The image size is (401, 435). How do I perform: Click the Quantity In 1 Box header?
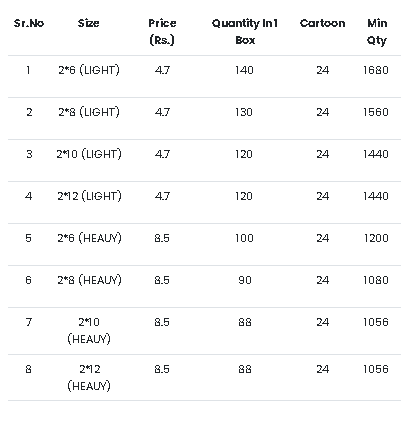pyautogui.click(x=245, y=32)
